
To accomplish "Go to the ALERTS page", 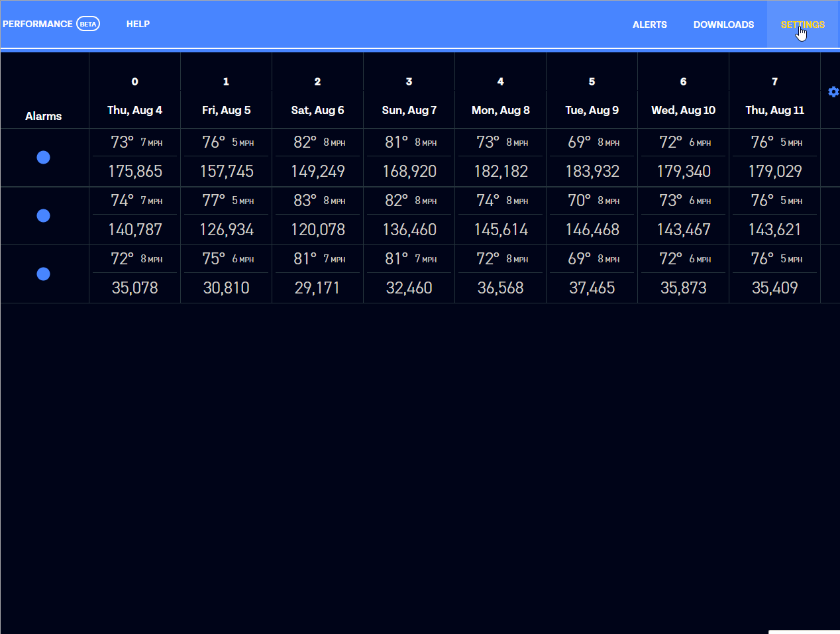I will [x=650, y=25].
